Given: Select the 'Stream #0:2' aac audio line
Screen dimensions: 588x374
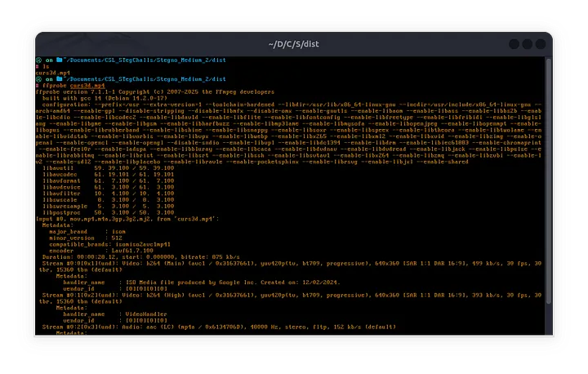Looking at the screenshot, I should coord(219,327).
